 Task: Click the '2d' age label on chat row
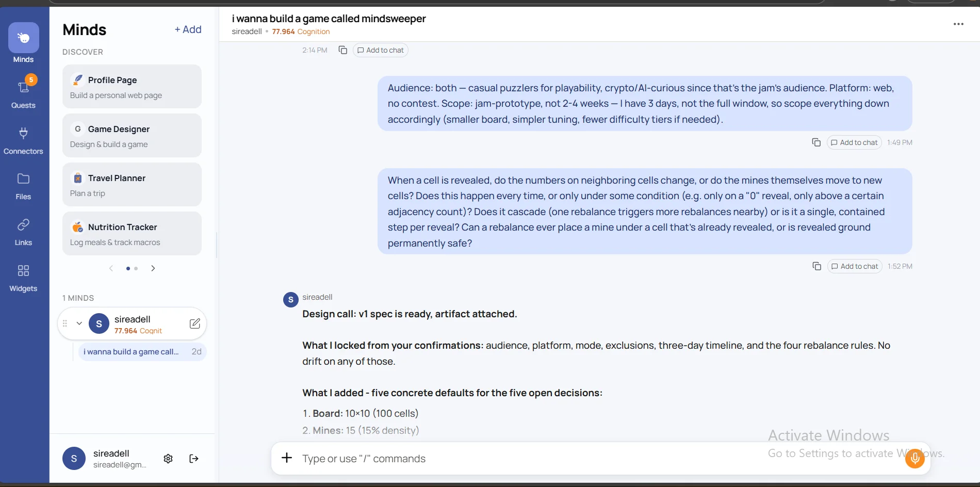[197, 352]
